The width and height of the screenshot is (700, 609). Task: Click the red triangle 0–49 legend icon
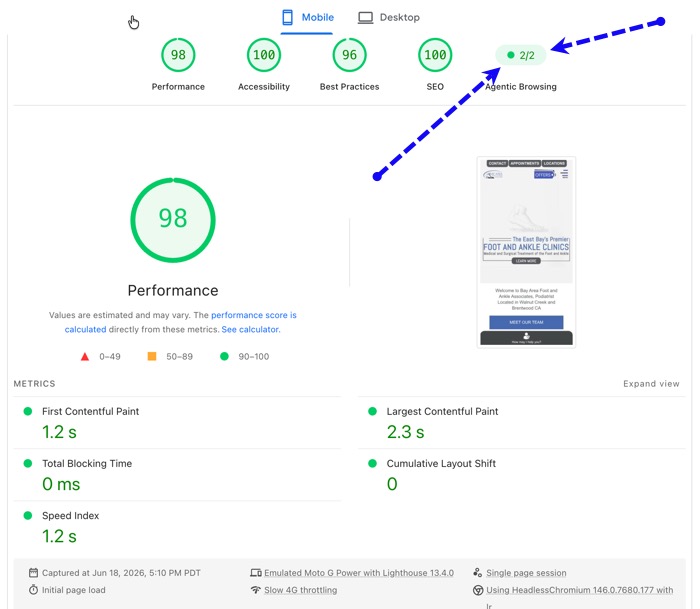point(85,356)
